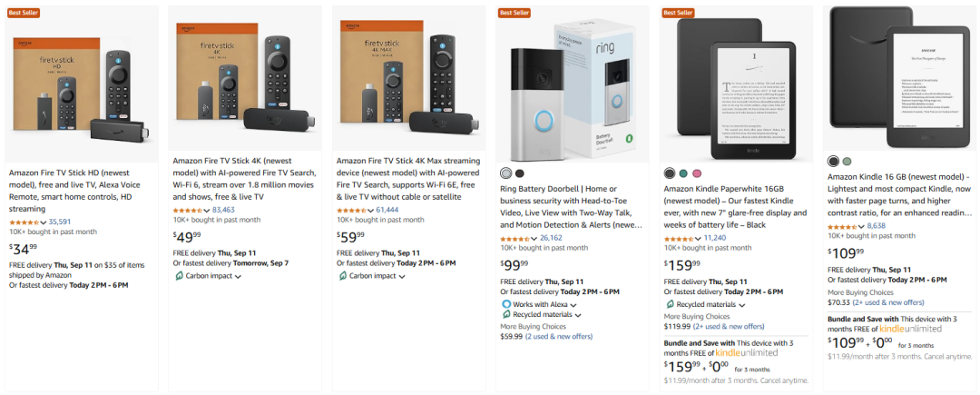The width and height of the screenshot is (980, 395).
Task: Click the Best Seller badge on Ring Doorbell
Action: (514, 12)
